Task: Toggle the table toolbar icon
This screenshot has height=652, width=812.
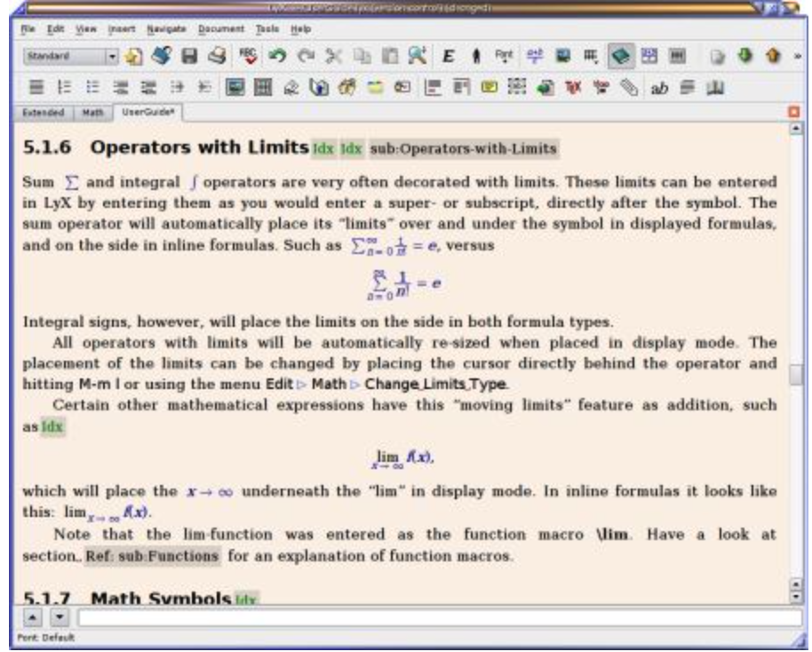Action: tap(677, 56)
